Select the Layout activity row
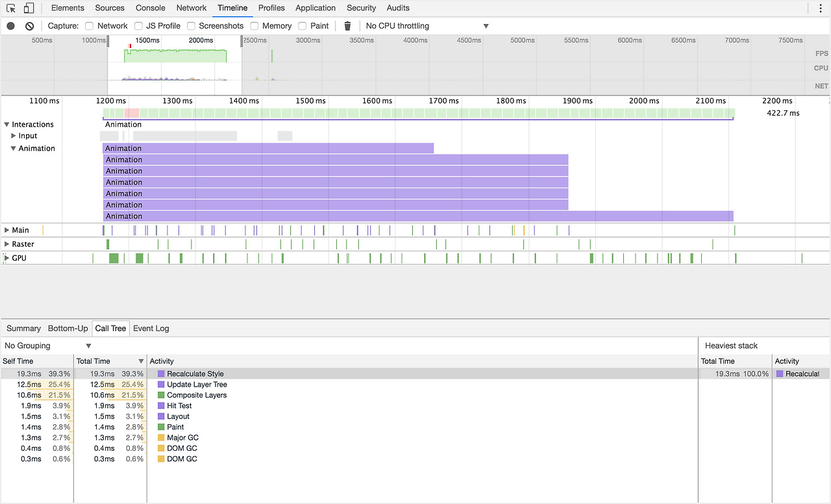Screen dimensions: 831x504 click(x=349, y=416)
